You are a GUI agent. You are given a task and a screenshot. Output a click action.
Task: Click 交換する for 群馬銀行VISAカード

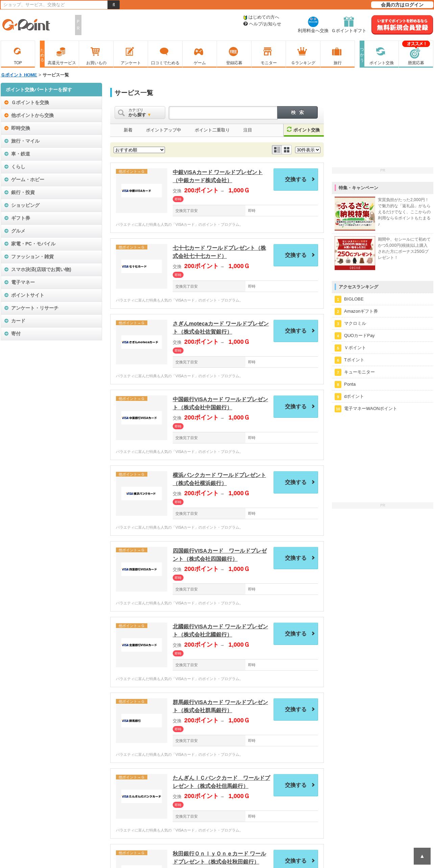click(296, 709)
